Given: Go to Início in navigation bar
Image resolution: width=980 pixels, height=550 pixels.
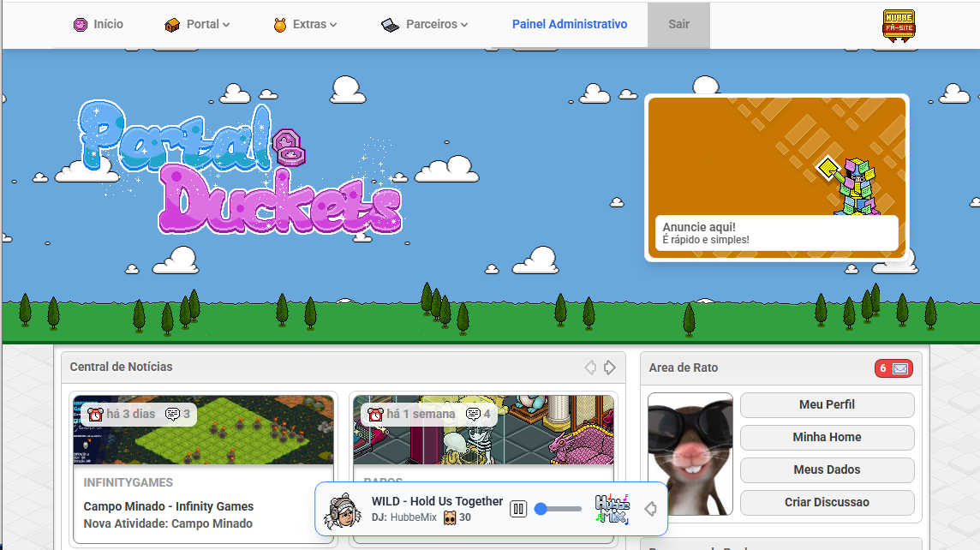Looking at the screenshot, I should (x=98, y=25).
